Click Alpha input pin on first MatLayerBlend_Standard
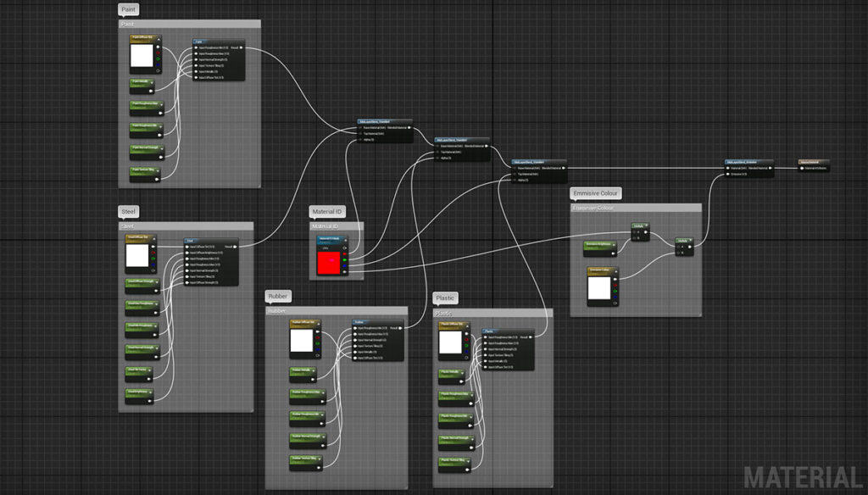Screen dimensions: 868x495 (360, 140)
